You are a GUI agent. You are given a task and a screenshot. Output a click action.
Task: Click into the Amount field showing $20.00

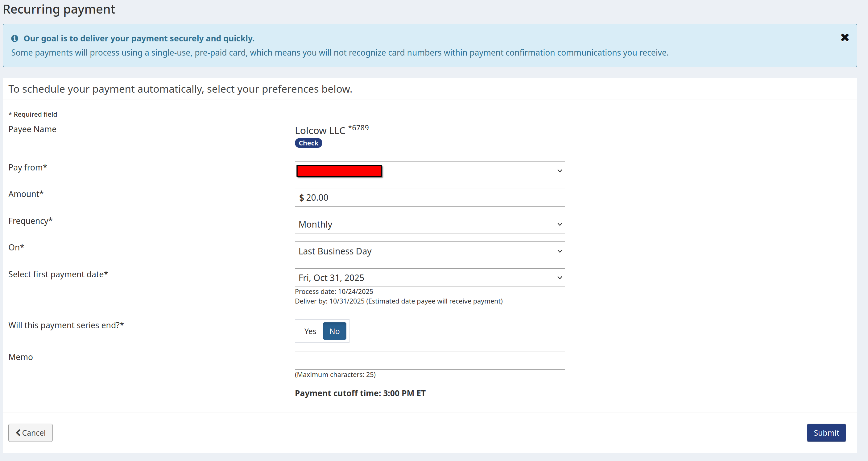(x=429, y=198)
